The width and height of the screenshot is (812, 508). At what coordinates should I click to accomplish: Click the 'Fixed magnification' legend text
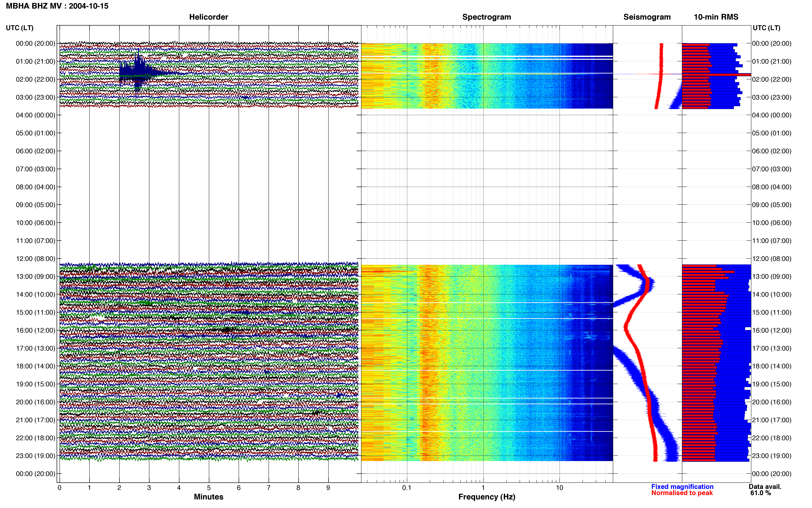682,486
